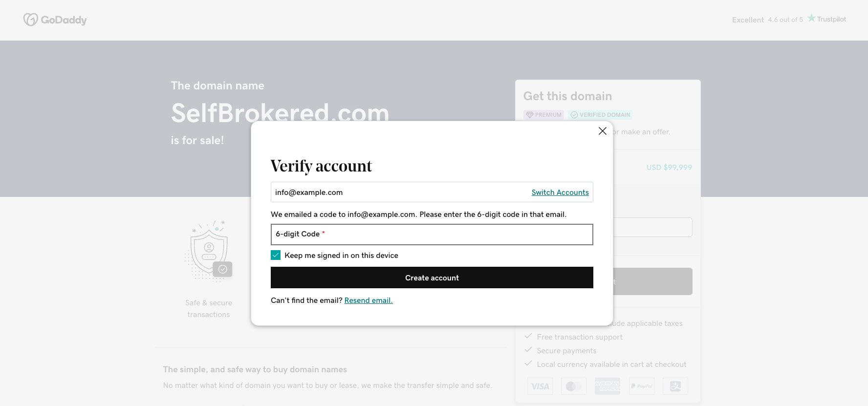Viewport: 868px width, 406px height.
Task: Focus the 6-digit Code field
Action: 432,235
